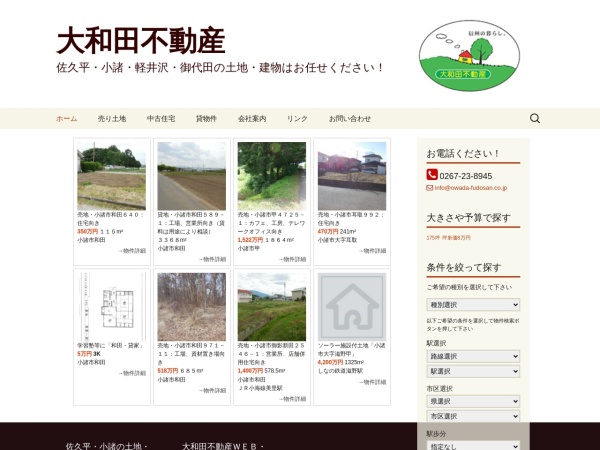The width and height of the screenshot is (600, 450).
Task: Expand the 市区選択 dropdown
Action: coord(473,416)
